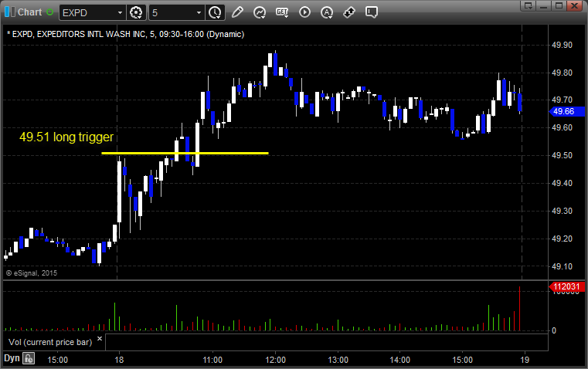Open symbol settings gear menu
588x369 pixels.
136,12
